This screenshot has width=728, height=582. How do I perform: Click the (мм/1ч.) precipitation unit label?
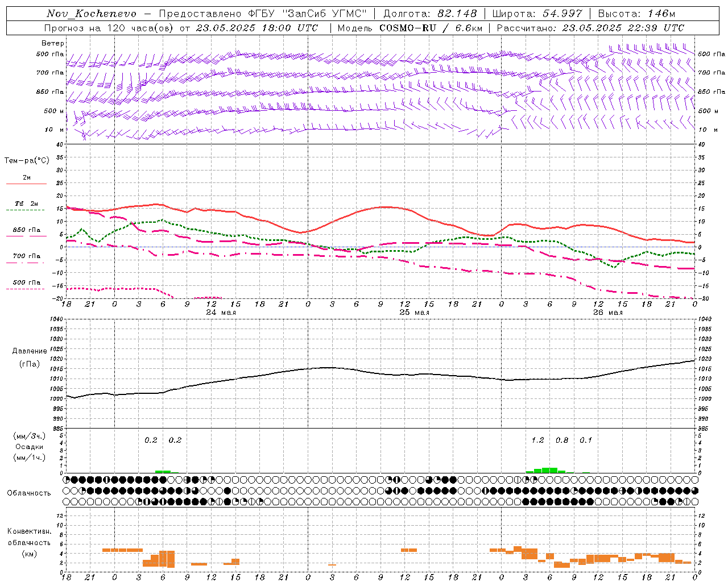[30, 458]
